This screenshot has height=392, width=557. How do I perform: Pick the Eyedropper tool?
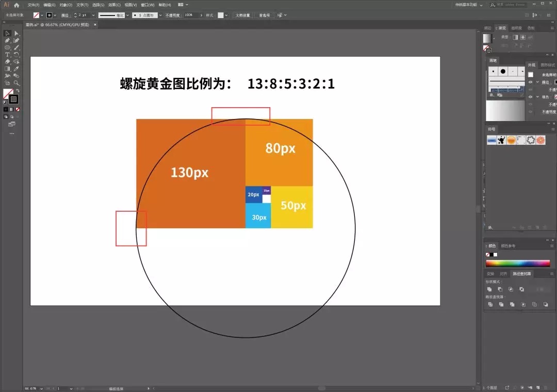[17, 69]
